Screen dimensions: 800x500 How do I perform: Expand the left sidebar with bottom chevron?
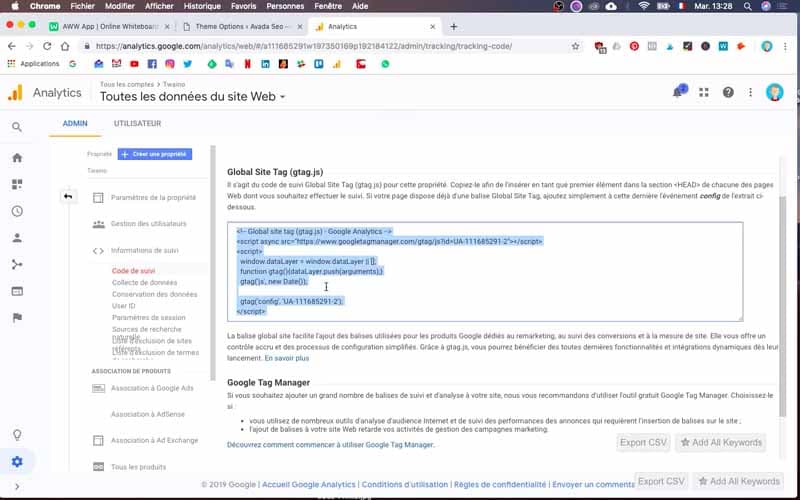coord(17,487)
